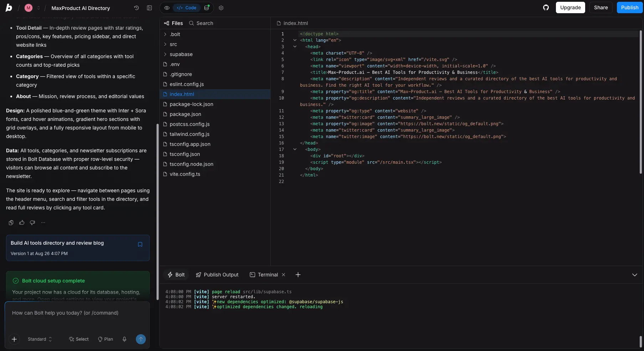
Task: Collapse the head tag fold arrow
Action: click(x=295, y=47)
